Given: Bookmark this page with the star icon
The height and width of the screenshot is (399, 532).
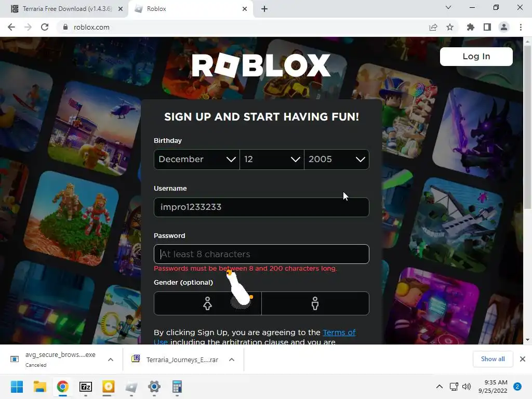Looking at the screenshot, I should click(x=450, y=27).
